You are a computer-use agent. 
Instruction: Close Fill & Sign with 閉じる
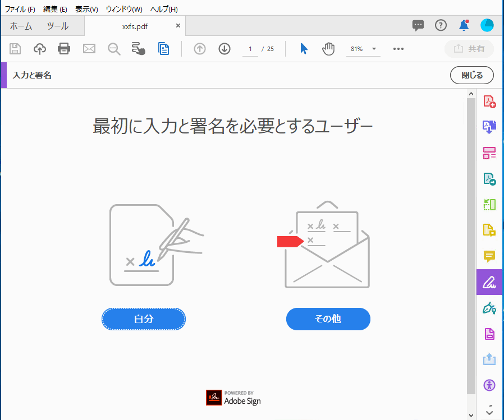471,75
